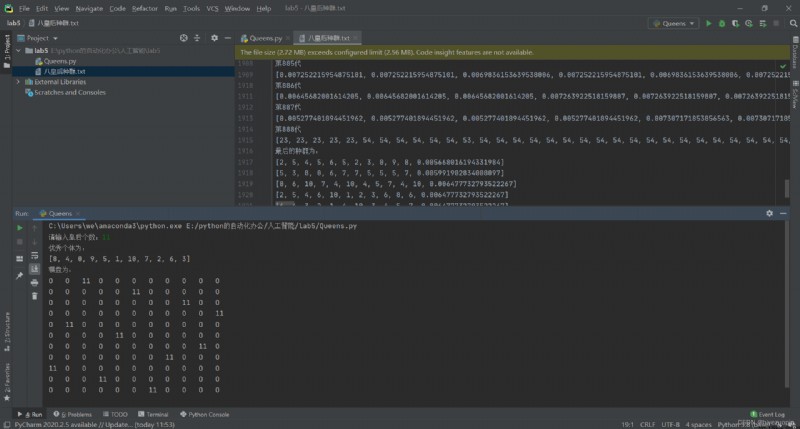Open the VCS menu
800x429 pixels.
tap(212, 9)
